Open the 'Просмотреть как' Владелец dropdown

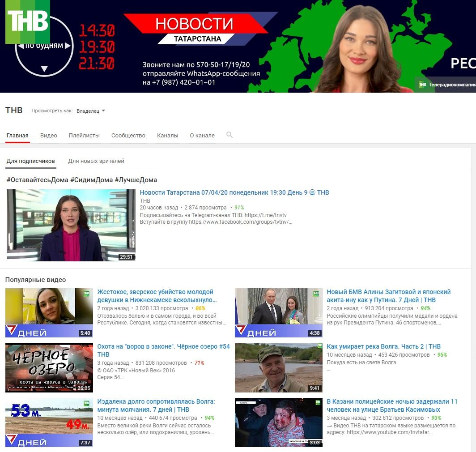pyautogui.click(x=91, y=111)
